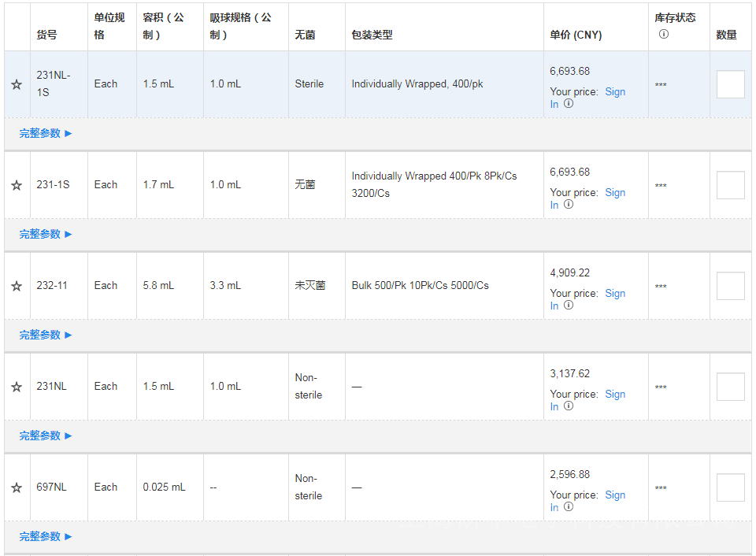Click the star icon beside 697NL
Viewport: 756px width, 556px height.
pyautogui.click(x=17, y=487)
